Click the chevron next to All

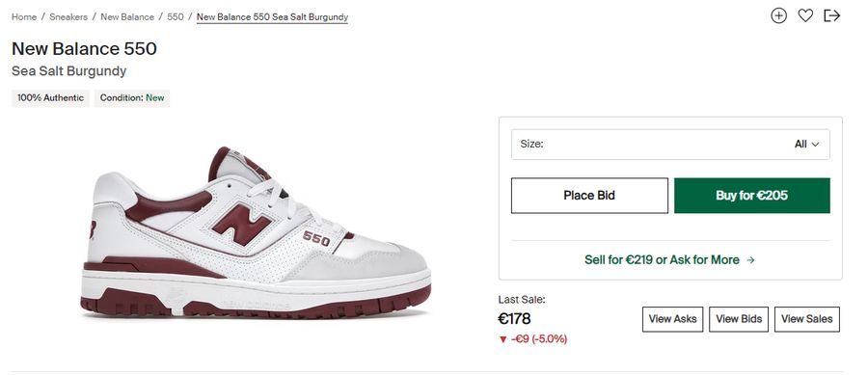coord(815,145)
